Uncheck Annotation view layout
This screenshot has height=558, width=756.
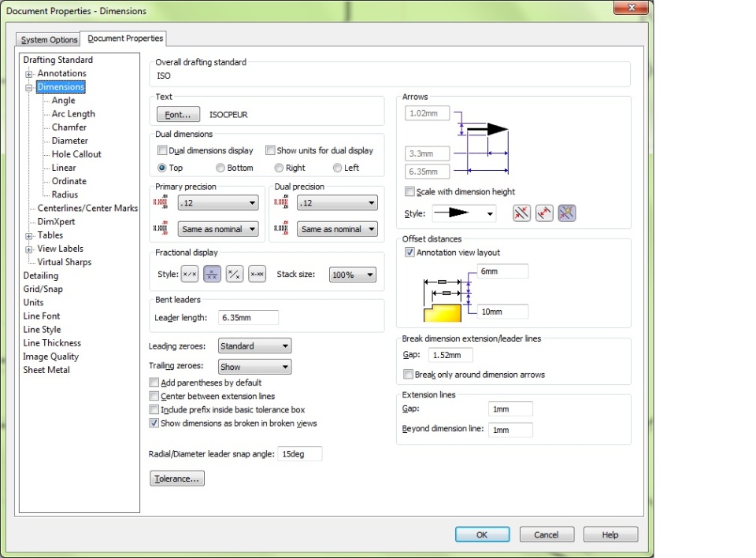(x=409, y=253)
